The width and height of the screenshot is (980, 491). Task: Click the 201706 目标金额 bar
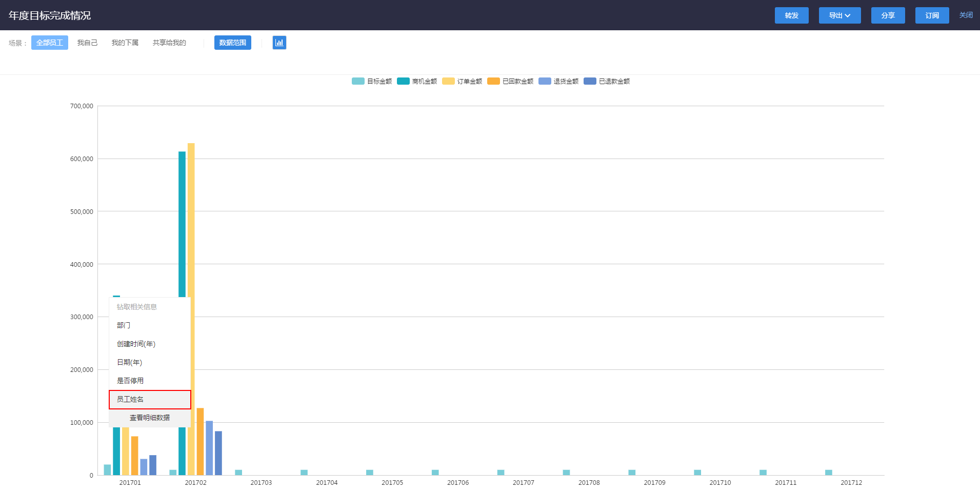click(x=435, y=473)
